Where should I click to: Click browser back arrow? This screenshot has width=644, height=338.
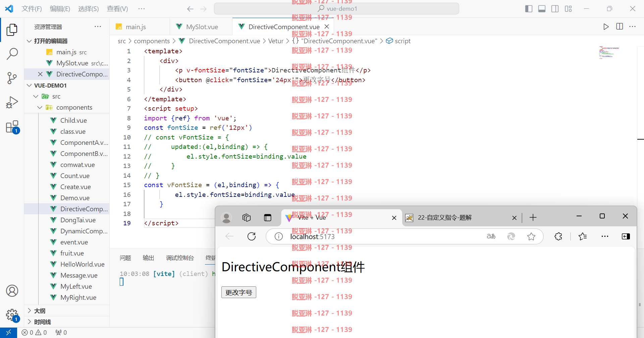tap(229, 236)
